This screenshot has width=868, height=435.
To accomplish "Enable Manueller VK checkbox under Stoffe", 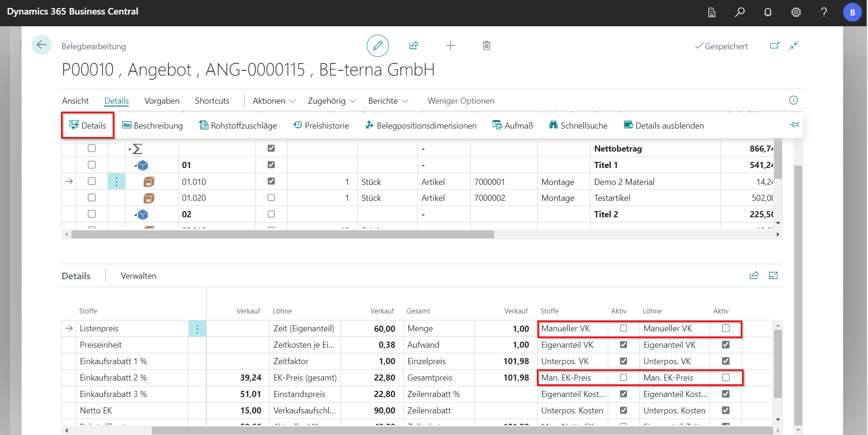I will click(x=623, y=328).
